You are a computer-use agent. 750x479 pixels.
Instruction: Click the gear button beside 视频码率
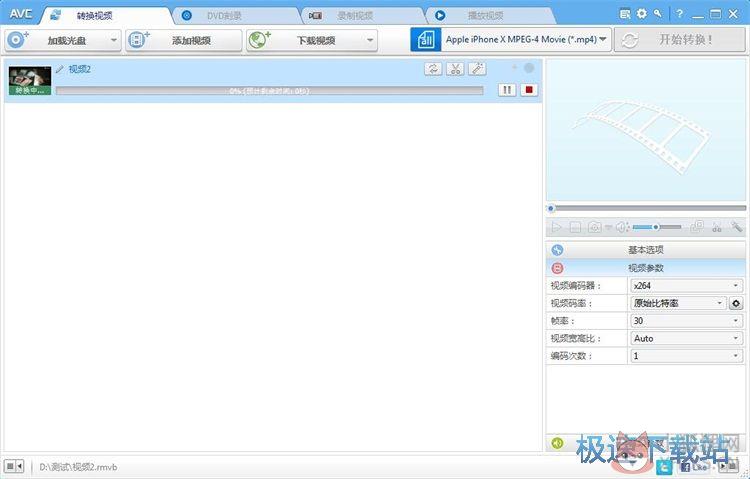coord(736,303)
